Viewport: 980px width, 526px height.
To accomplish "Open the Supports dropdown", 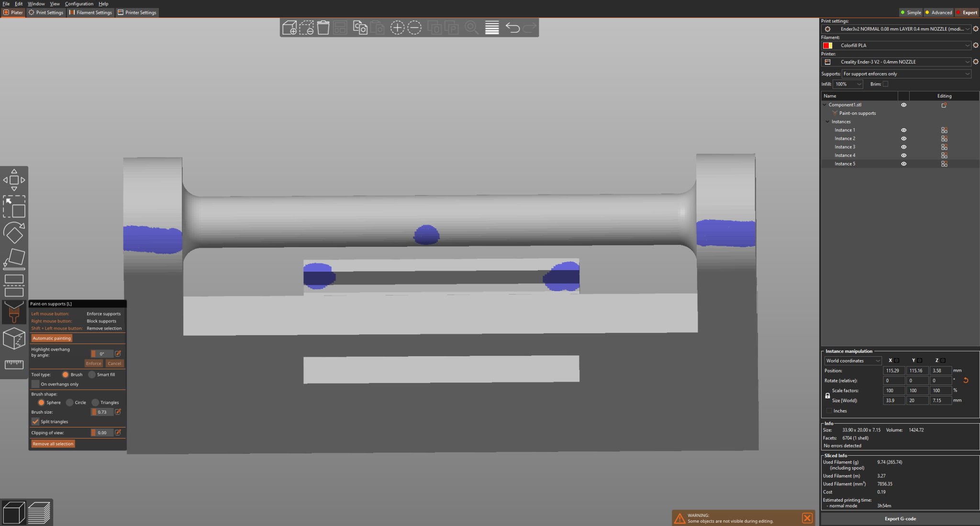I will click(906, 74).
